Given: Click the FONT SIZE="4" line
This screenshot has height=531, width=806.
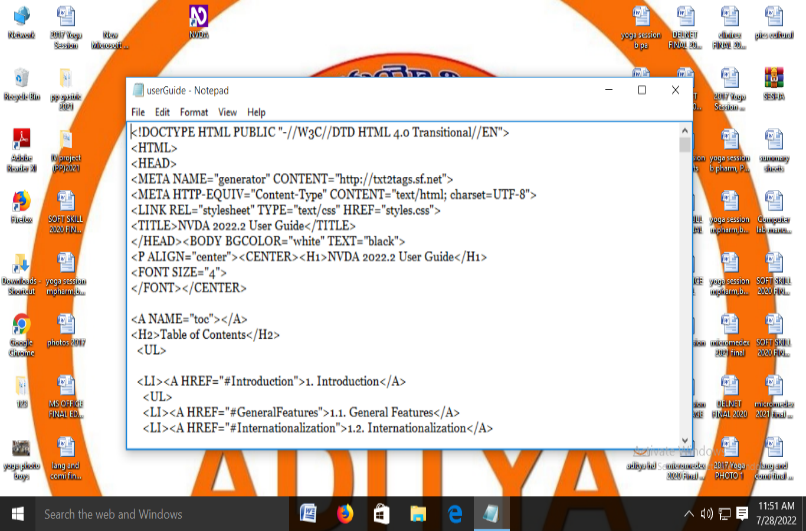Looking at the screenshot, I should [179, 272].
